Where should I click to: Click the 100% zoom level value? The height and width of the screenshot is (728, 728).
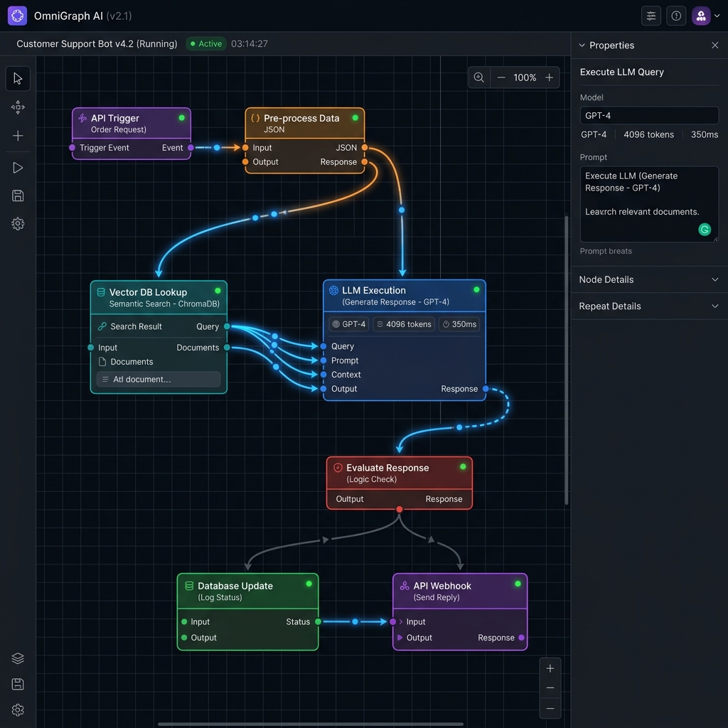tap(525, 77)
